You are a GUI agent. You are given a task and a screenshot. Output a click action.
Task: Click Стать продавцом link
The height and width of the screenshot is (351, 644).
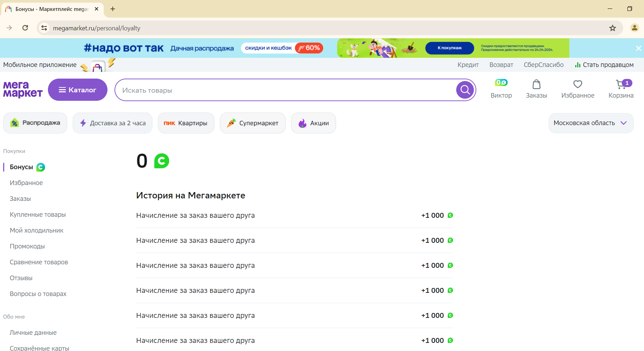pos(604,65)
